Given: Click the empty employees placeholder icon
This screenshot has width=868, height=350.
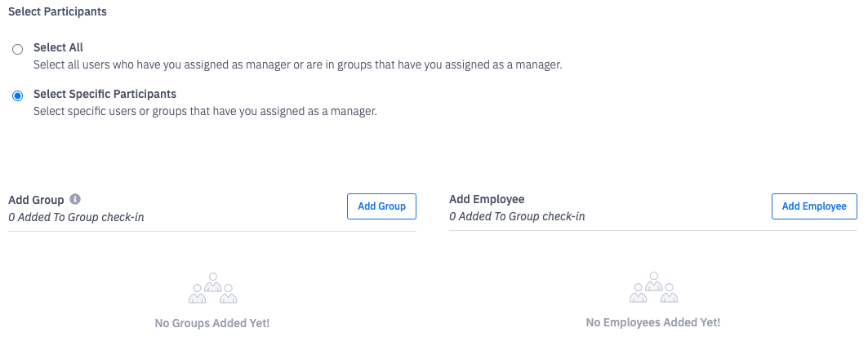Looking at the screenshot, I should [653, 288].
